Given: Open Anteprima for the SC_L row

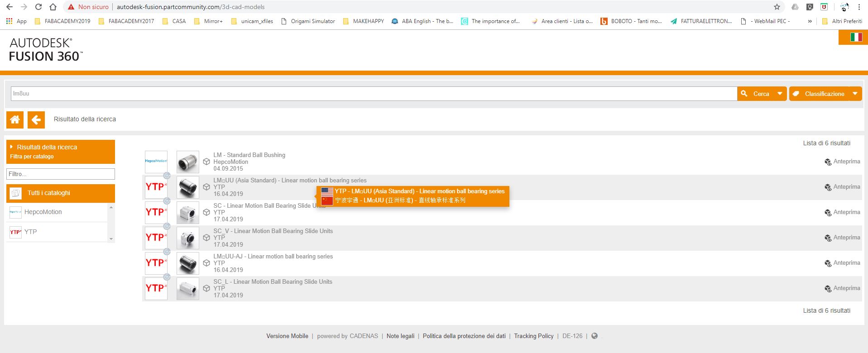Looking at the screenshot, I should (842, 288).
